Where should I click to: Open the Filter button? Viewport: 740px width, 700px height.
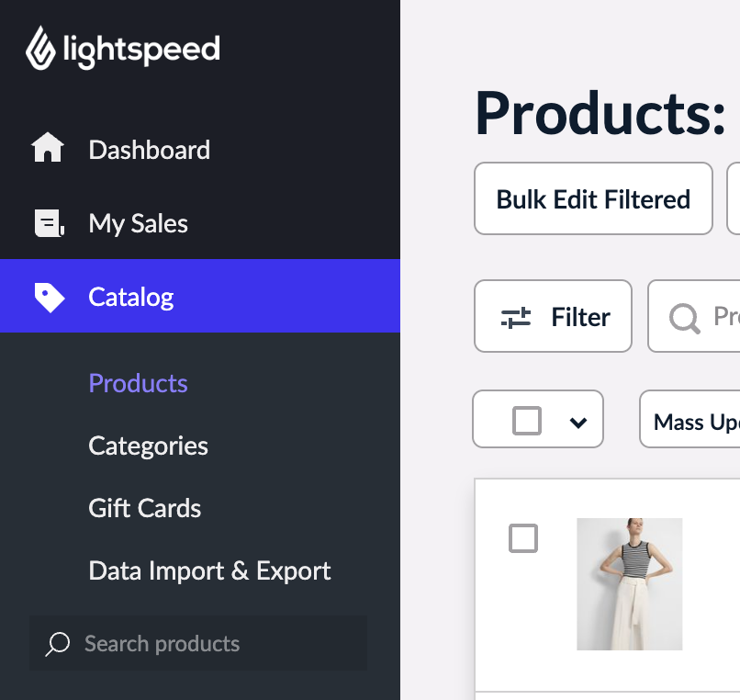pos(553,316)
